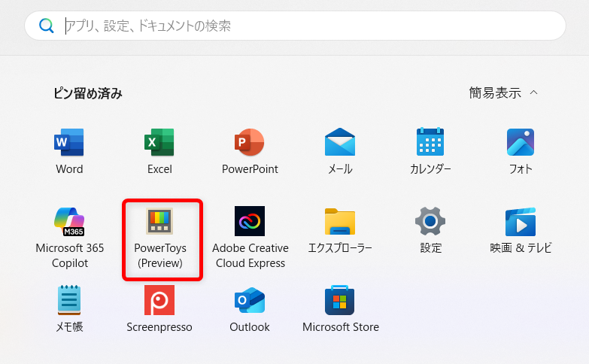Open エクスプローラー file manager

(340, 231)
